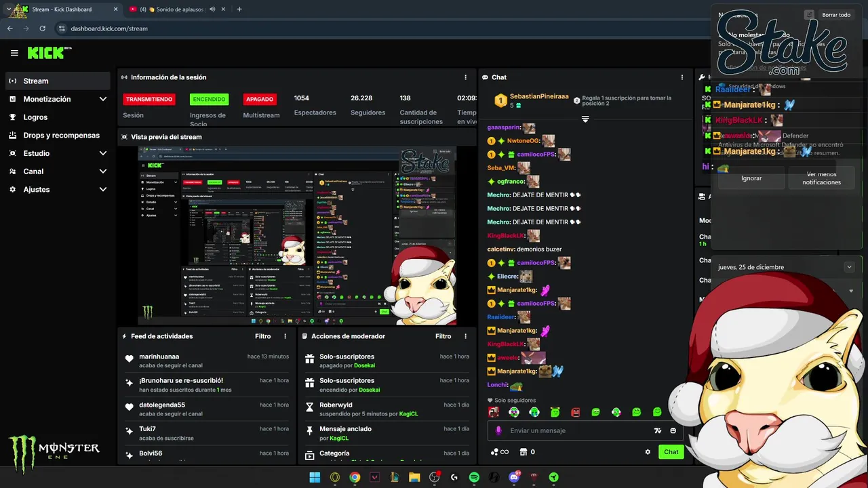Image resolution: width=868 pixels, height=488 pixels.
Task: Open Google Chrome from the taskbar
Action: 355,477
